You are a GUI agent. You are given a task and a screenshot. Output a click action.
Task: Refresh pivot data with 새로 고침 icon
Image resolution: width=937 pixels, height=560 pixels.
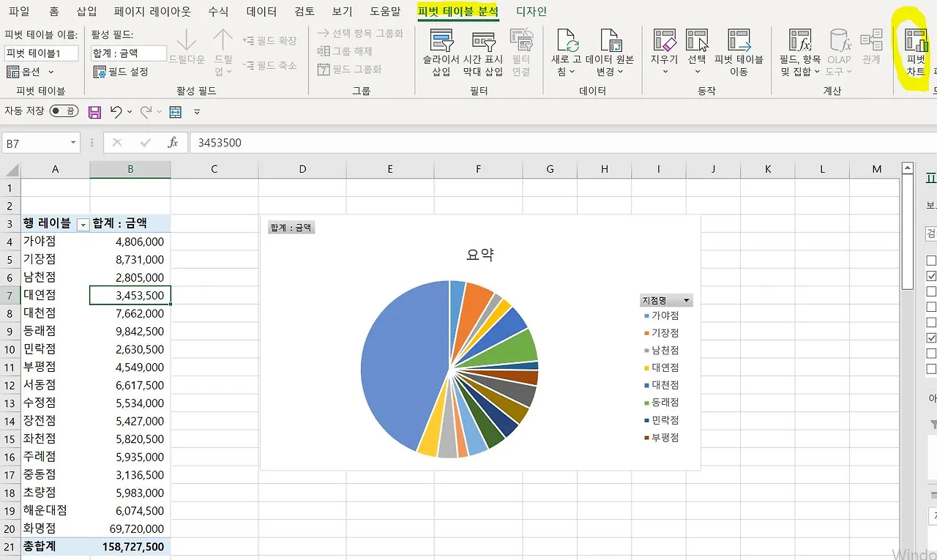[567, 40]
